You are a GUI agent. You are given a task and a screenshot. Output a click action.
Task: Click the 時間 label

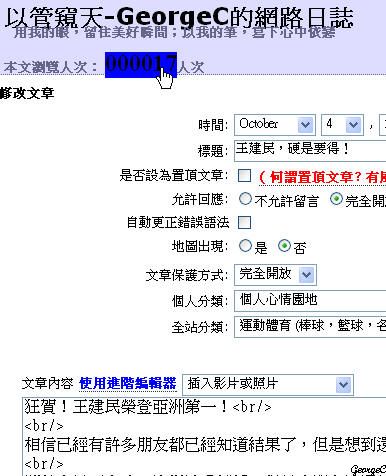point(213,125)
